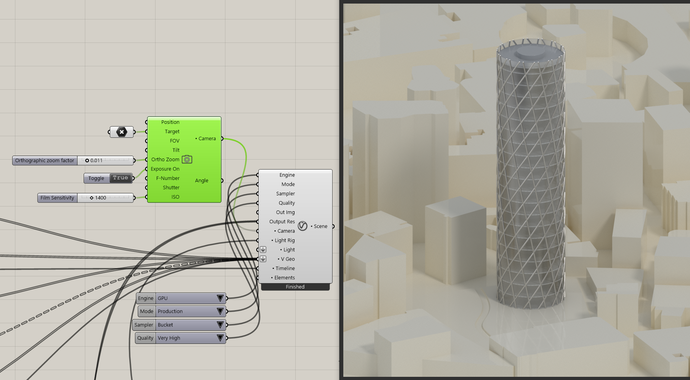
Task: Select Light Rig input on renderer
Action: click(x=283, y=240)
